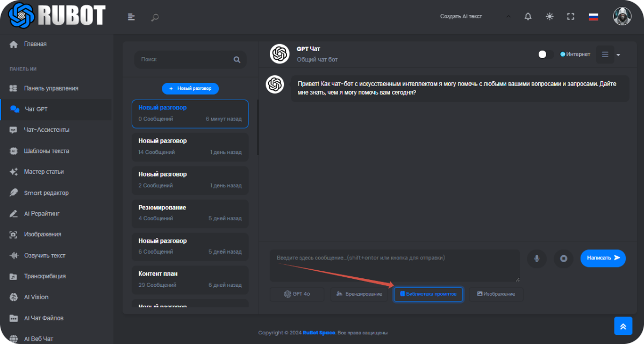
Task: Click the conversation list scrollbar
Action: [x=258, y=128]
